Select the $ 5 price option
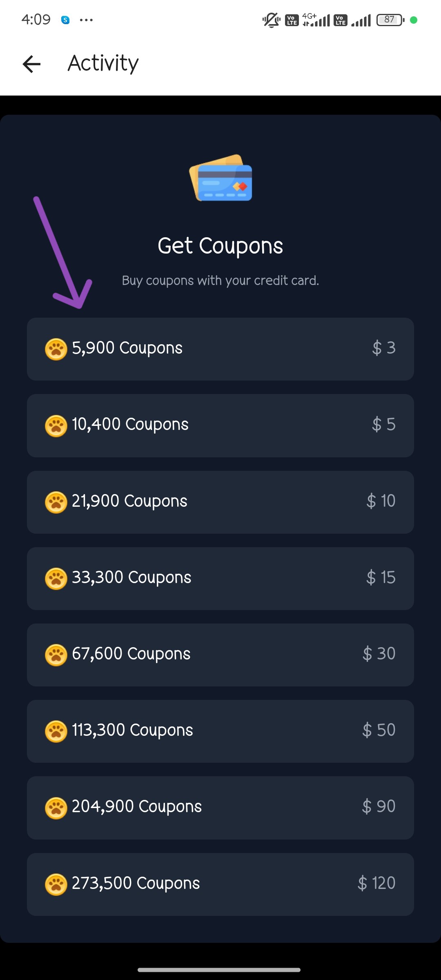Viewport: 441px width, 980px height. click(383, 425)
